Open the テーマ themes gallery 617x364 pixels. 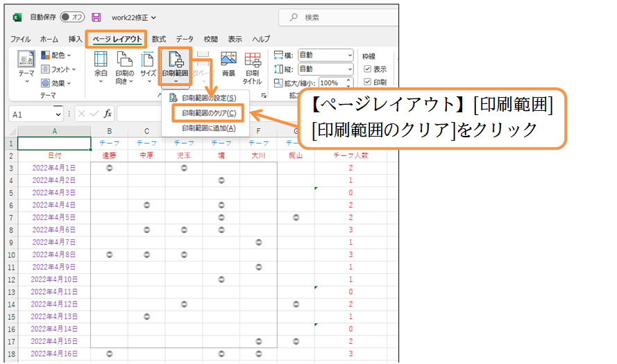point(26,66)
